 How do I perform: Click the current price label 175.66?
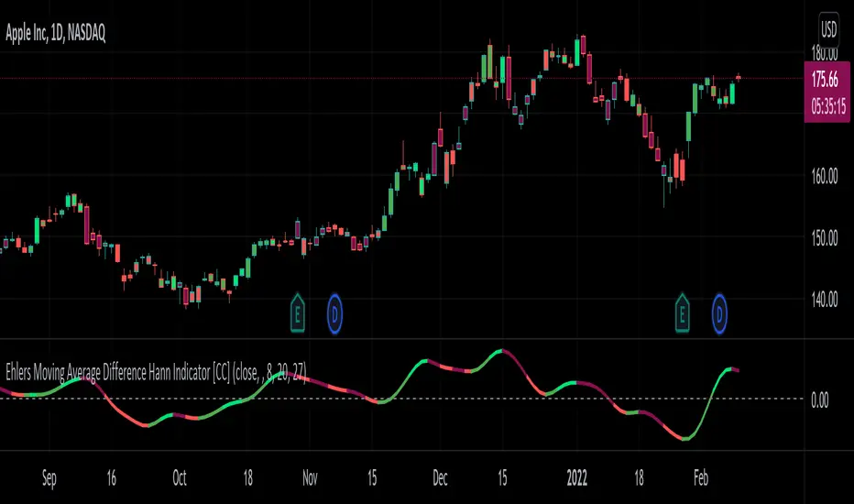click(825, 80)
